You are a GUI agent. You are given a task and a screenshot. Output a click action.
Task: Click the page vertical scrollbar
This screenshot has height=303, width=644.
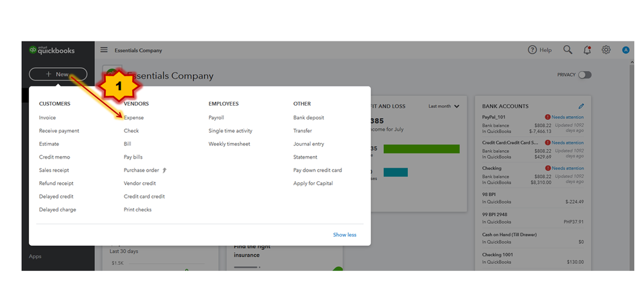pyautogui.click(x=631, y=164)
